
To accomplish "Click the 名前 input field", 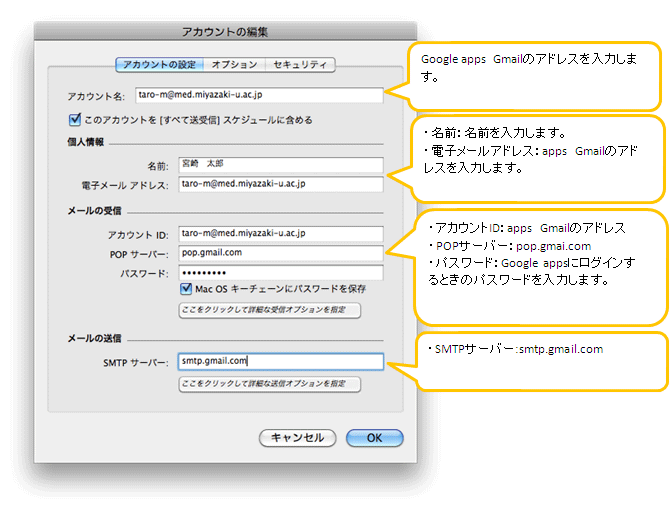I will (280, 164).
